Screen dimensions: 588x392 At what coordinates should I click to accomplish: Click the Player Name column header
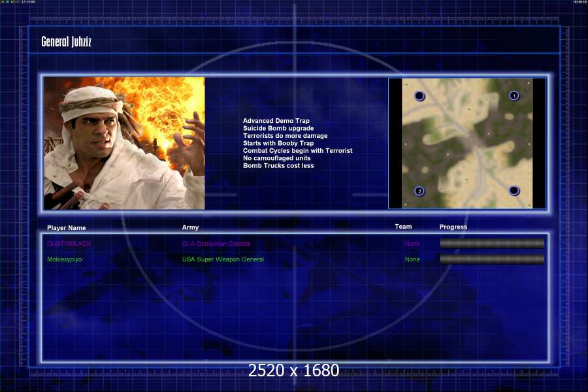pos(67,228)
